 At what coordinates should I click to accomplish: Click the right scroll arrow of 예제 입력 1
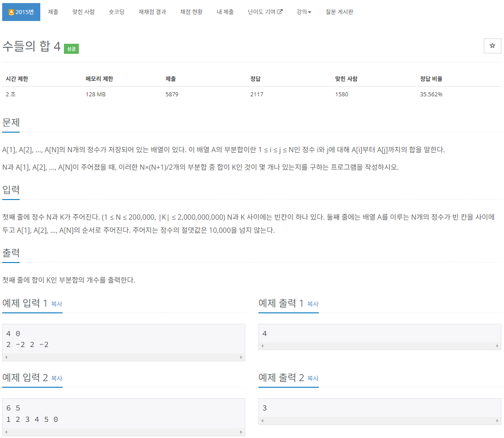[x=241, y=357]
